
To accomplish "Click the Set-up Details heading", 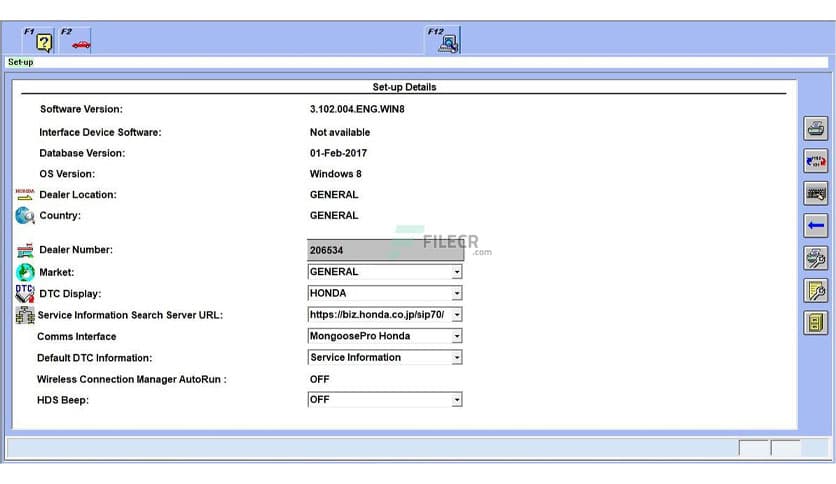I will pyautogui.click(x=404, y=87).
